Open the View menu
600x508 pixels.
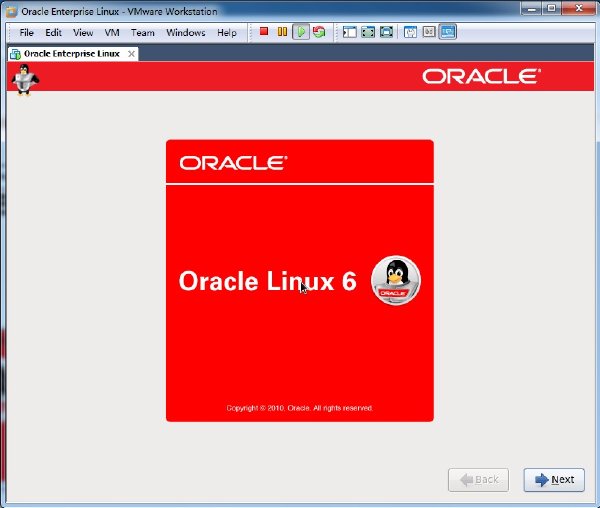click(x=83, y=33)
